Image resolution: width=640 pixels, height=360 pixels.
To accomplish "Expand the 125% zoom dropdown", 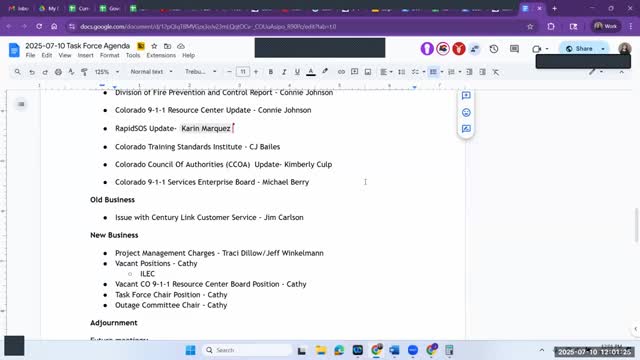I will tap(107, 72).
